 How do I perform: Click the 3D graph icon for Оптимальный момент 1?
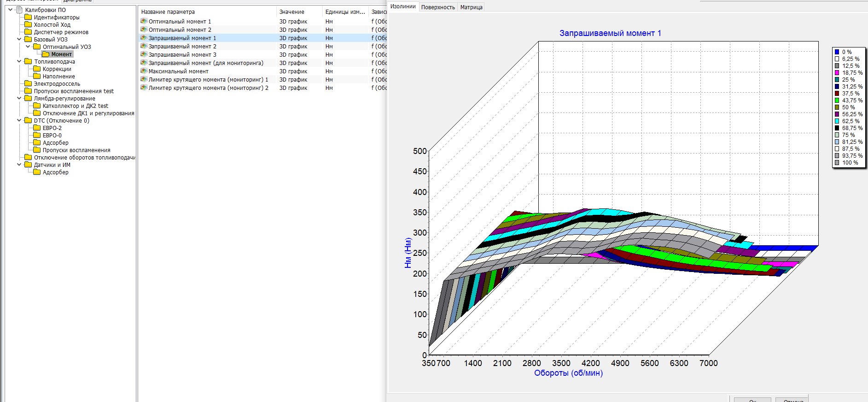(x=144, y=21)
